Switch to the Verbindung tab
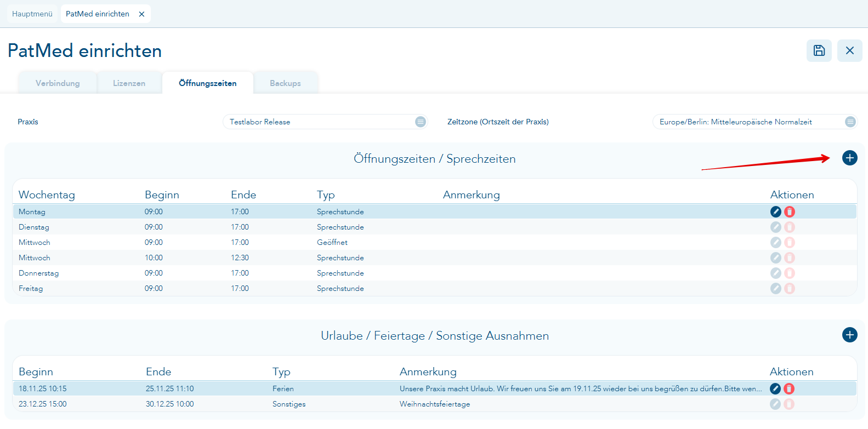Image resolution: width=868 pixels, height=429 pixels. [58, 83]
